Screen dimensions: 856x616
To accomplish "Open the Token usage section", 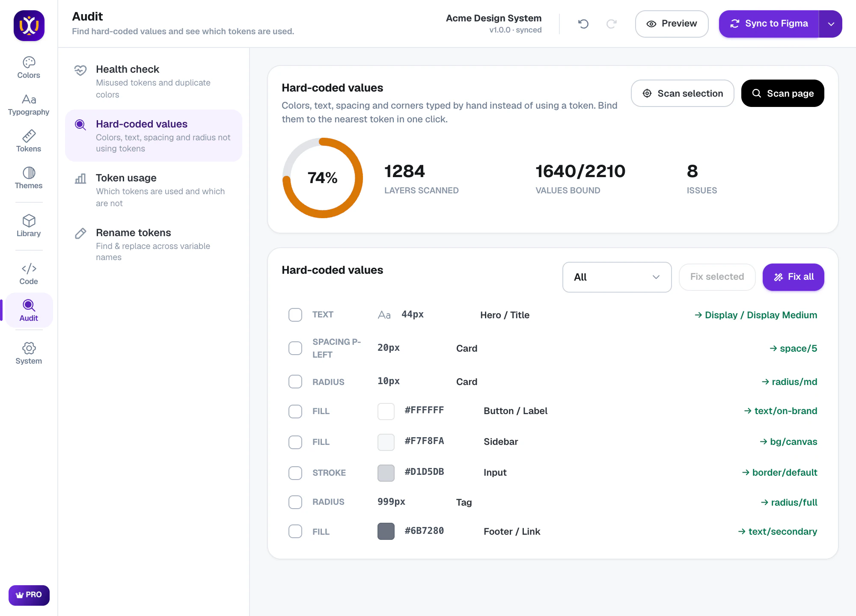I will pyautogui.click(x=154, y=190).
